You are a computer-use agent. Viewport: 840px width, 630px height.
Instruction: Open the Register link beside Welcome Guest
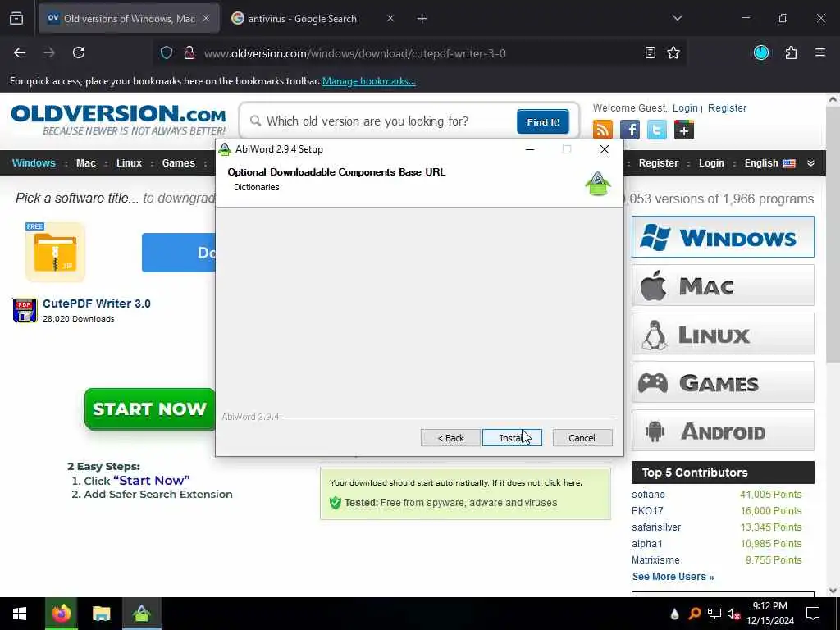click(727, 108)
